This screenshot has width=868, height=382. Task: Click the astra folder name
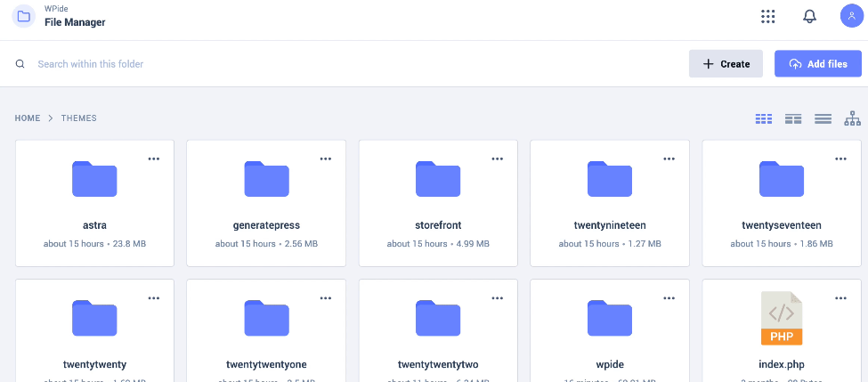pos(94,225)
